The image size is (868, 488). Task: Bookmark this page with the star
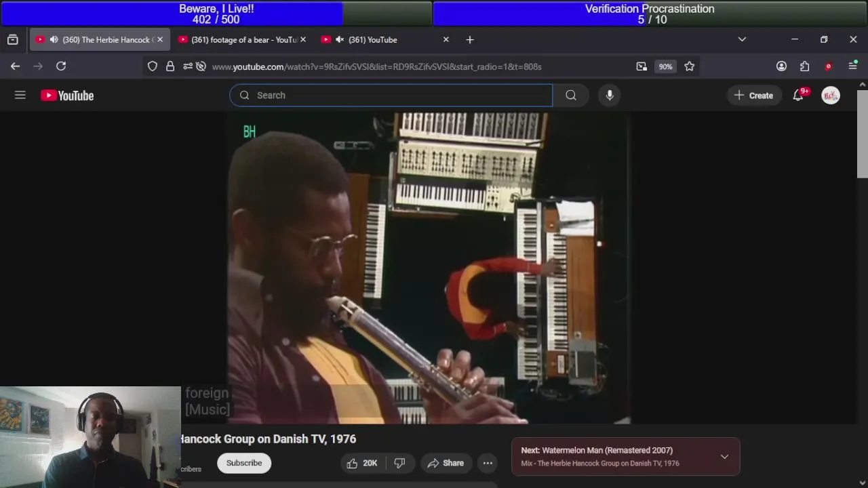pos(690,66)
